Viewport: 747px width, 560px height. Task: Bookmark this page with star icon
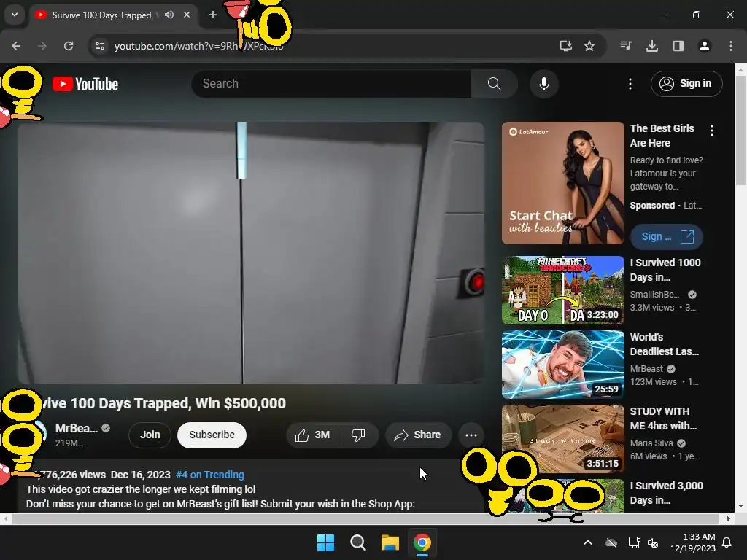point(589,46)
